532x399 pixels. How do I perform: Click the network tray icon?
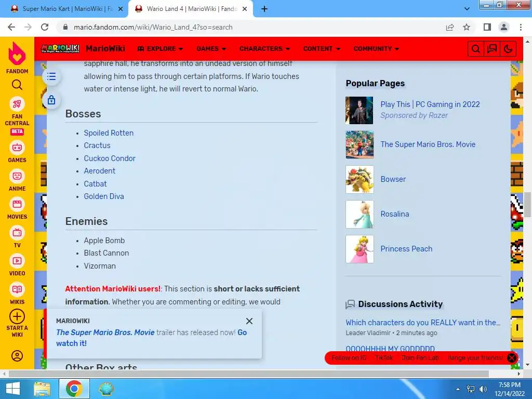click(471, 389)
